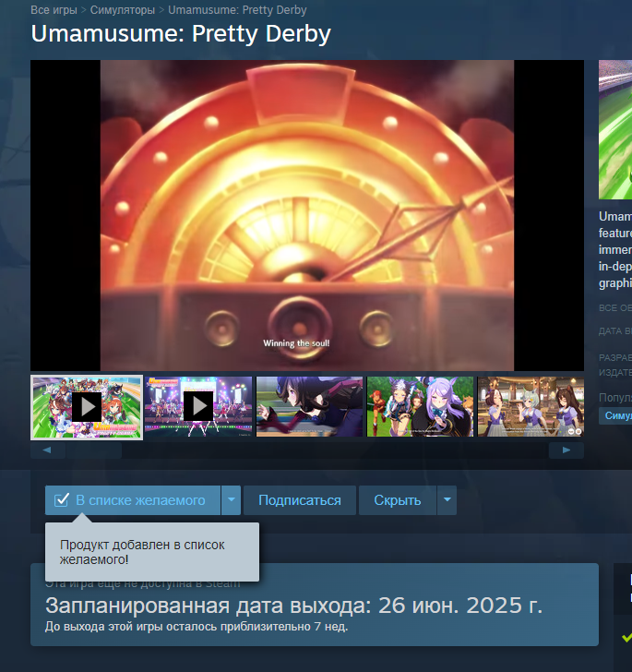Select the screenshot with purple-haired horse girl
Screen dimensions: 632x672
(x=421, y=407)
